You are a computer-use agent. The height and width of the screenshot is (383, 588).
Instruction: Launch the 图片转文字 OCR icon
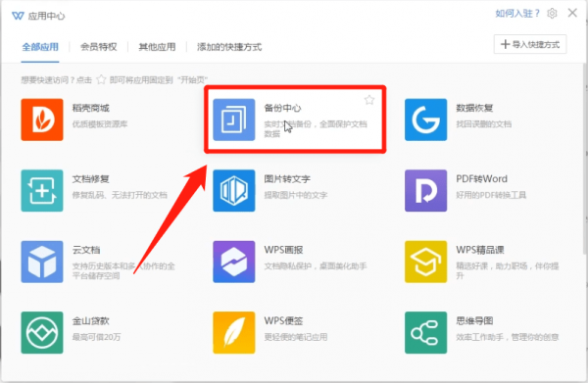[234, 191]
